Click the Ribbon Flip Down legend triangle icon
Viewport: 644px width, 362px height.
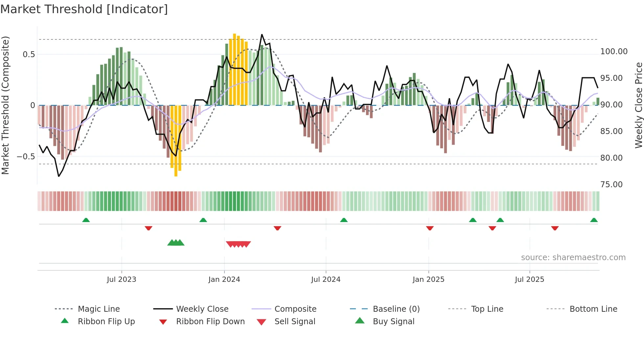pyautogui.click(x=163, y=322)
